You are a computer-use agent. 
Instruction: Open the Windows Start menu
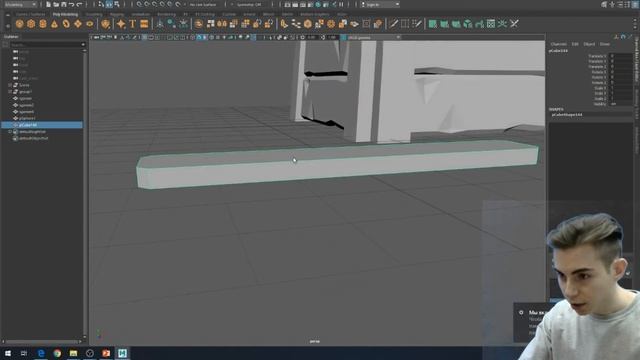pyautogui.click(x=8, y=353)
